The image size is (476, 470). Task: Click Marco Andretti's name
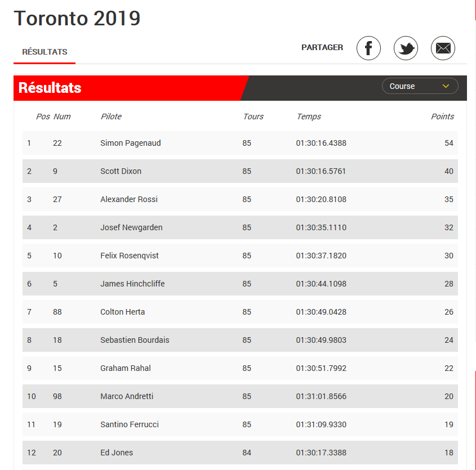(127, 396)
